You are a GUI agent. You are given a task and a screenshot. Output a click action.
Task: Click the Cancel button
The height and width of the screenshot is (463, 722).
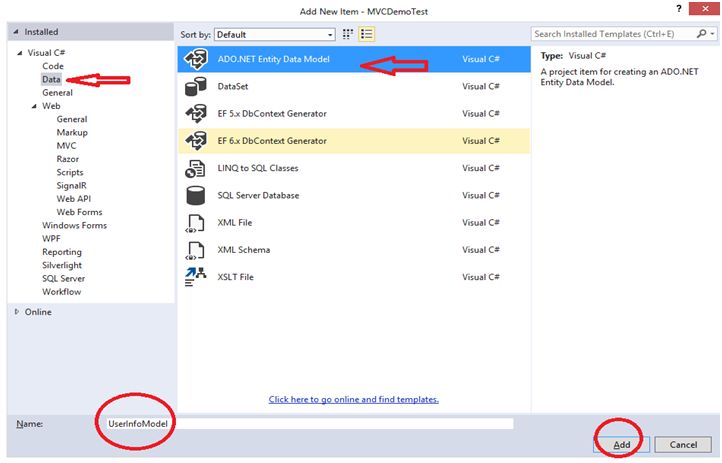683,445
